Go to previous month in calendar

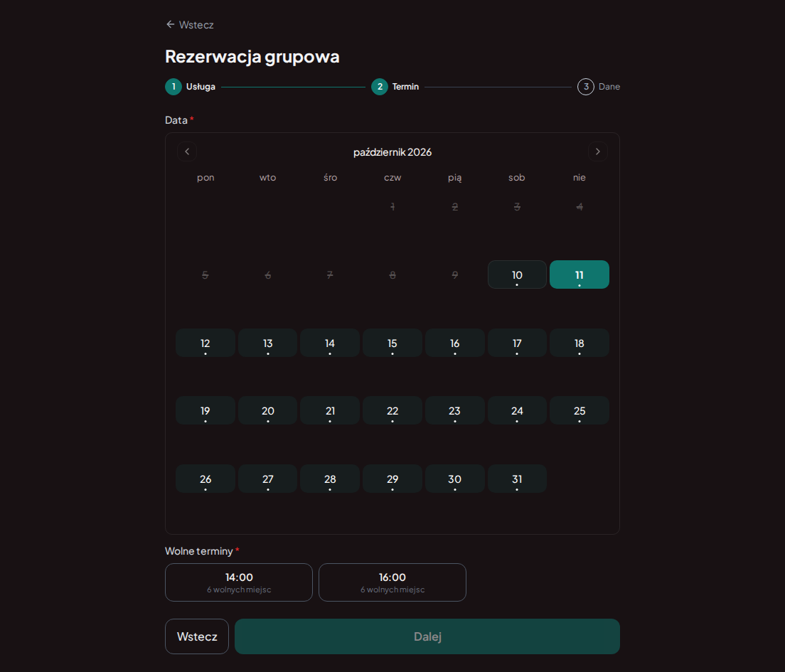point(187,151)
